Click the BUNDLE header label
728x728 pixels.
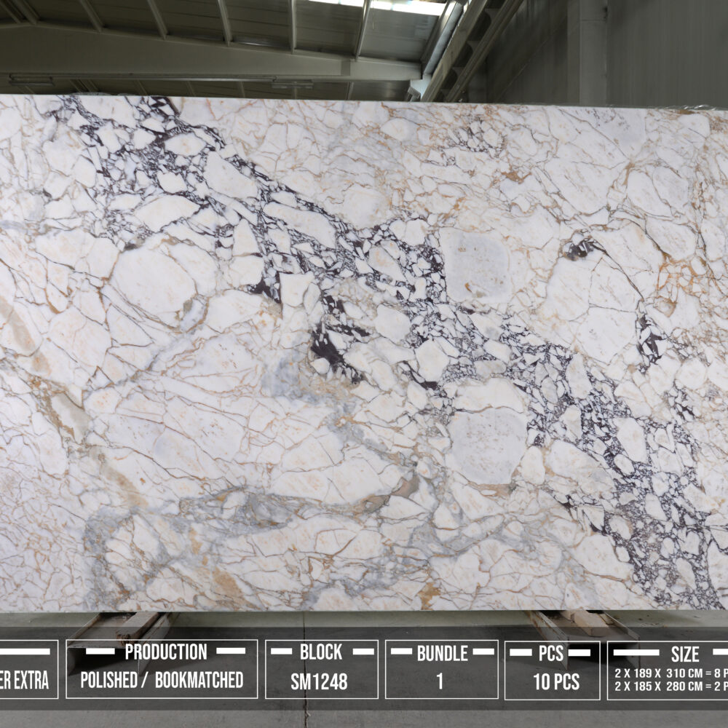click(x=441, y=653)
